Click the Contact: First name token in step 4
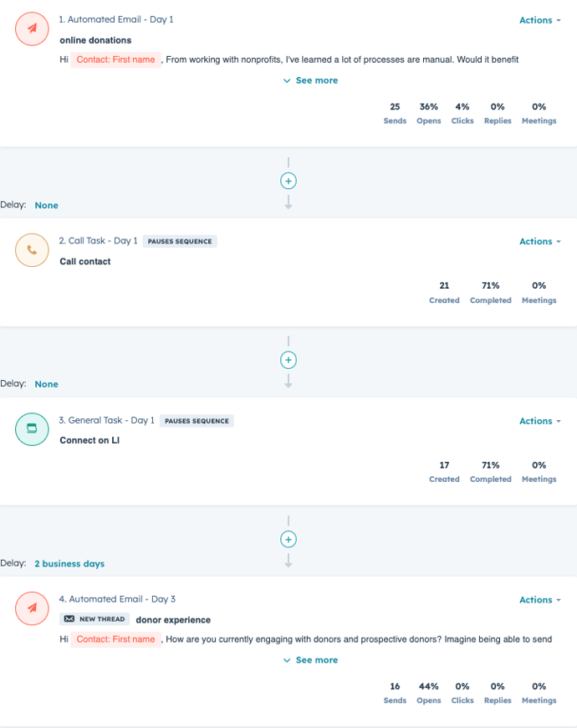 [115, 639]
